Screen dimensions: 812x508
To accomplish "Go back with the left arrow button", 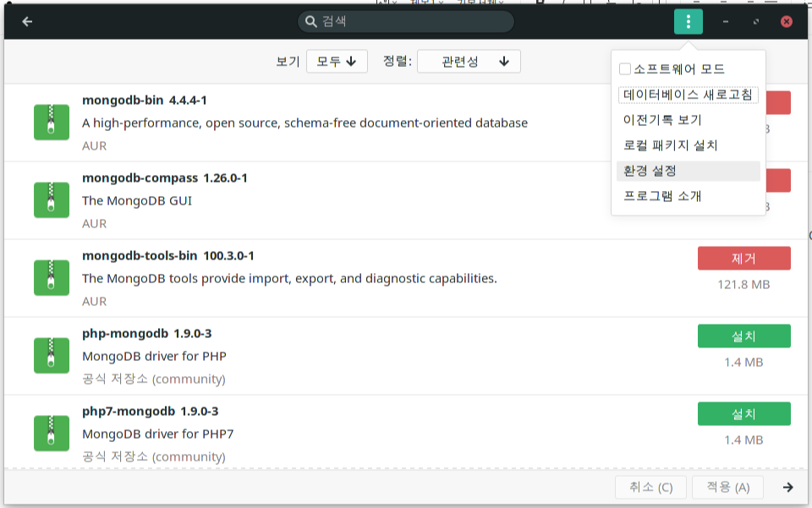I will coord(27,22).
